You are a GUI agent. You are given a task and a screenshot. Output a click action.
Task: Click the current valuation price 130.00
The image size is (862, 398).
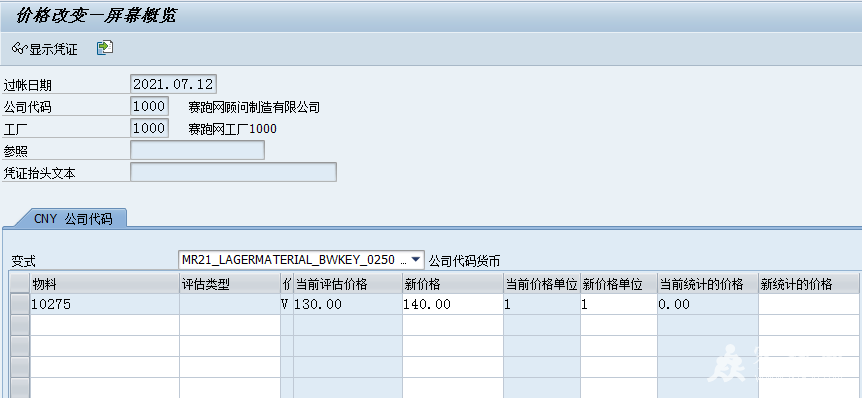[347, 304]
